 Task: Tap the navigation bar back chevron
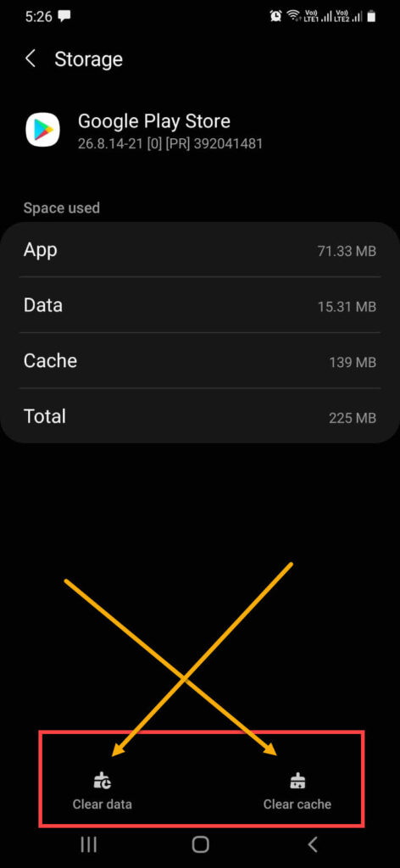point(313,844)
